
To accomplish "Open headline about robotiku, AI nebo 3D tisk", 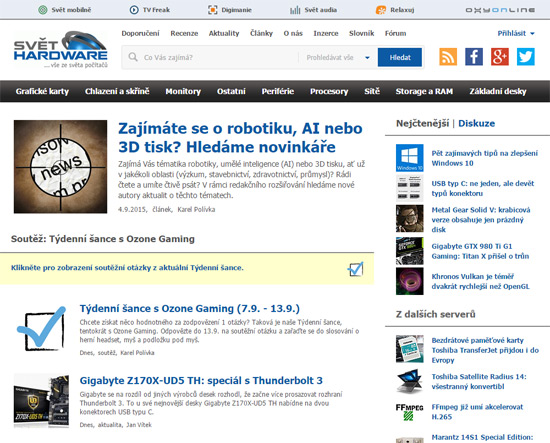I will point(240,137).
